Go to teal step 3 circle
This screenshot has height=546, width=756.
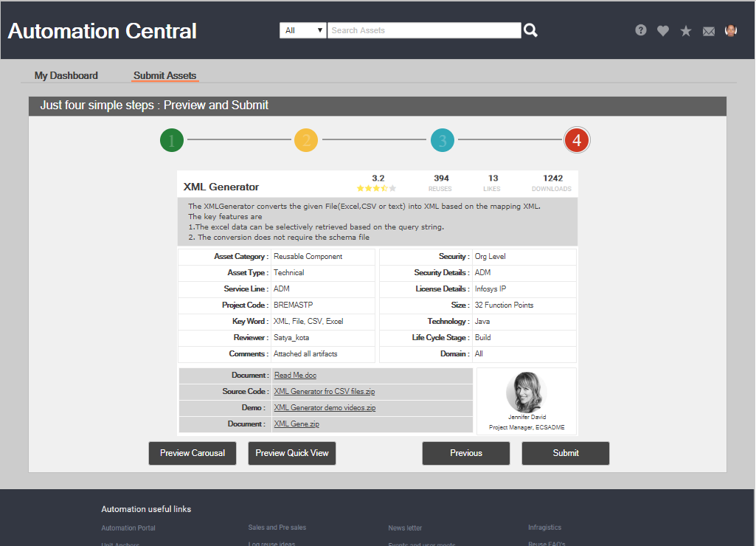point(443,140)
